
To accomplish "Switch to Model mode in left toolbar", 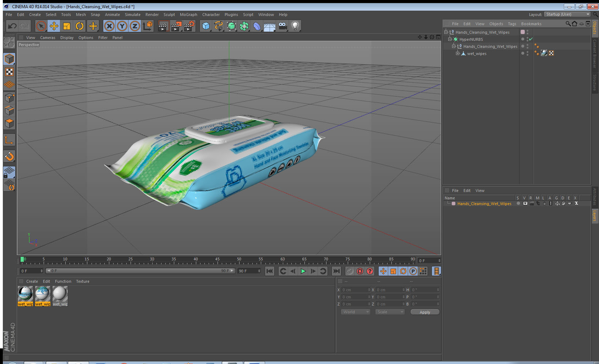I will tap(9, 59).
